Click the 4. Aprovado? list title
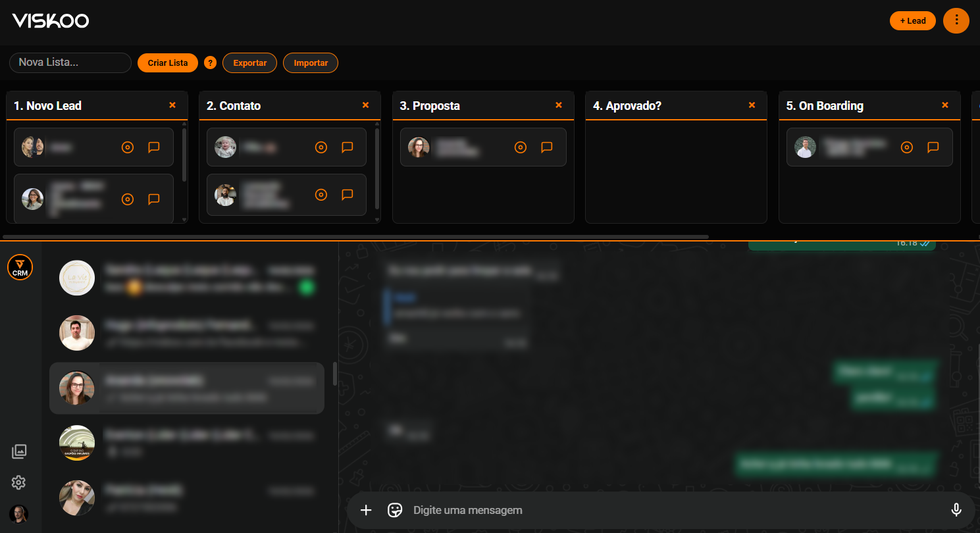Viewport: 980px width, 533px height. click(627, 106)
